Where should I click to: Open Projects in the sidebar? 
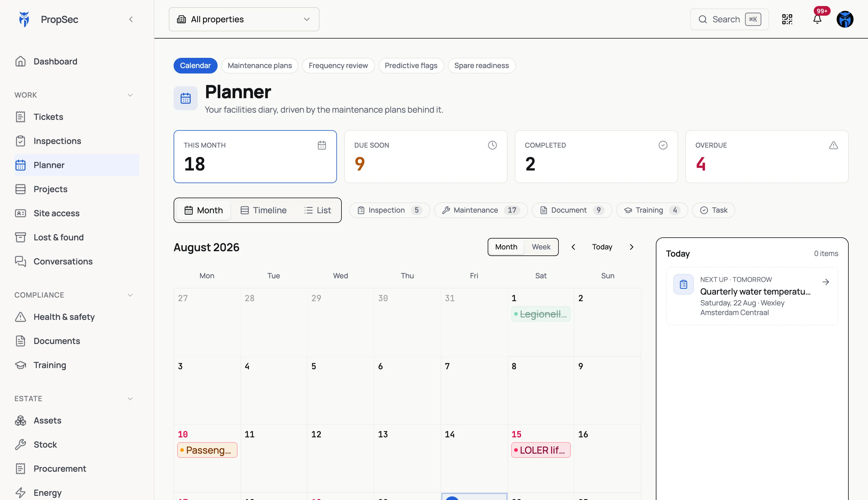pos(77,189)
